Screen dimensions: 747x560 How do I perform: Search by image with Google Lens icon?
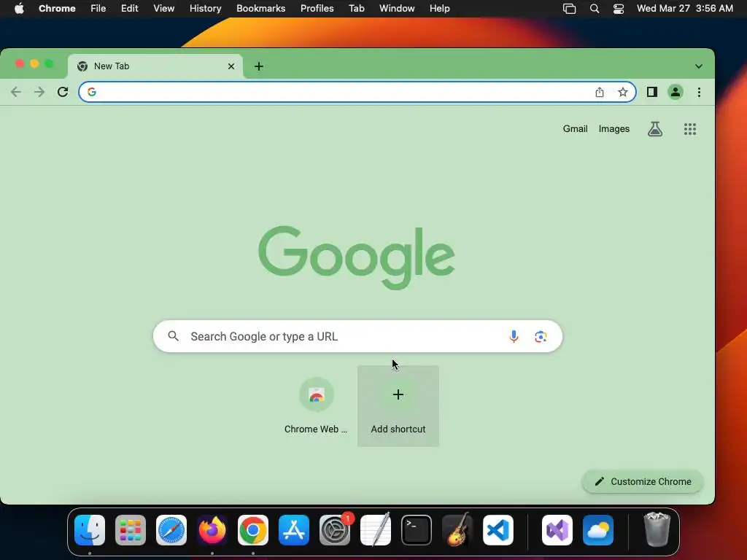541,337
